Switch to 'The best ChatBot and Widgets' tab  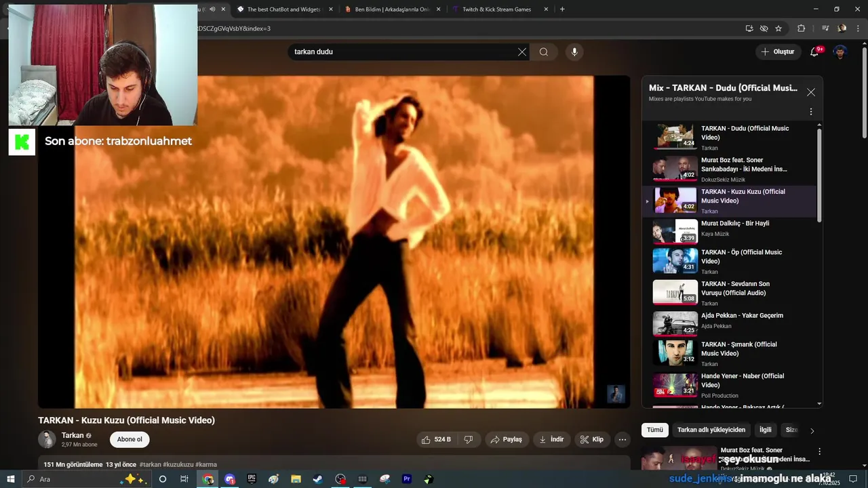pos(284,9)
